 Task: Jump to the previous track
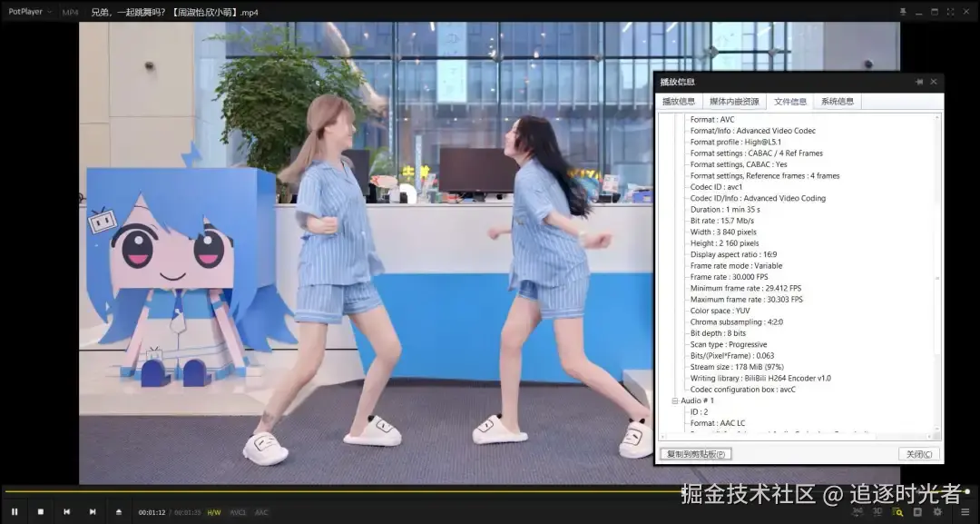pyautogui.click(x=67, y=511)
